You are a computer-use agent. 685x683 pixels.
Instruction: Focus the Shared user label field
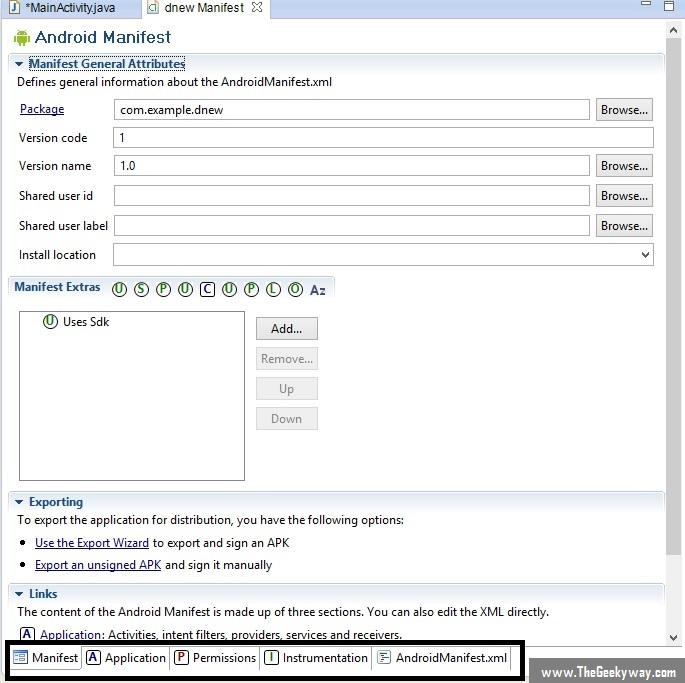(x=352, y=226)
